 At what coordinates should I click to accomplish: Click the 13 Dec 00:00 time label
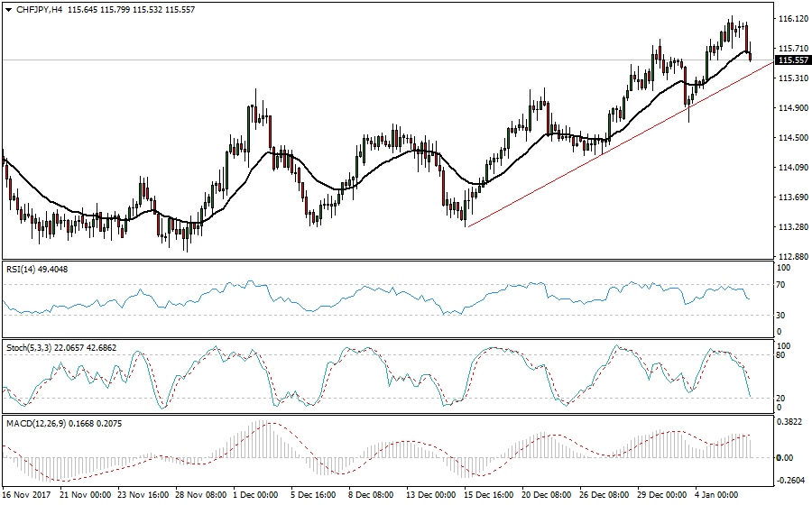431,495
